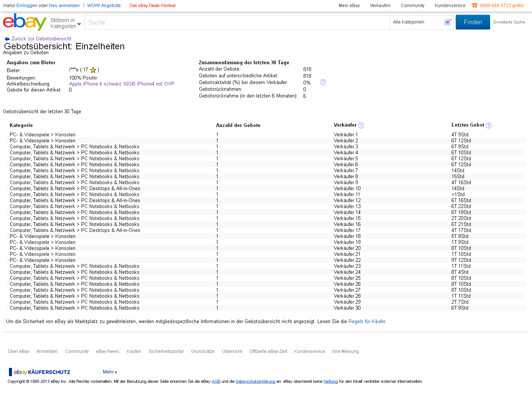
Task: Click the eBay logo
Action: point(25,22)
